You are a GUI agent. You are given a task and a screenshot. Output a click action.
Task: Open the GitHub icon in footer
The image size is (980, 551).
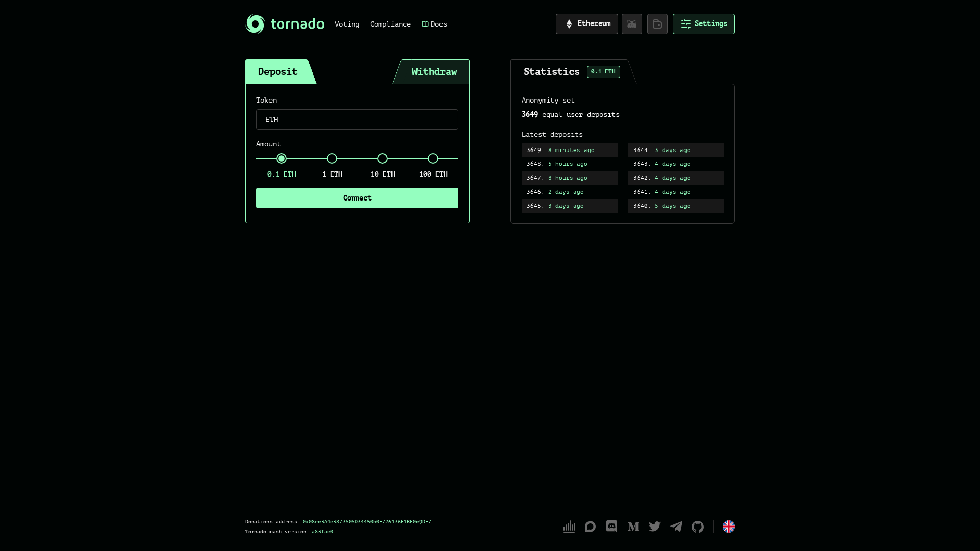point(698,527)
